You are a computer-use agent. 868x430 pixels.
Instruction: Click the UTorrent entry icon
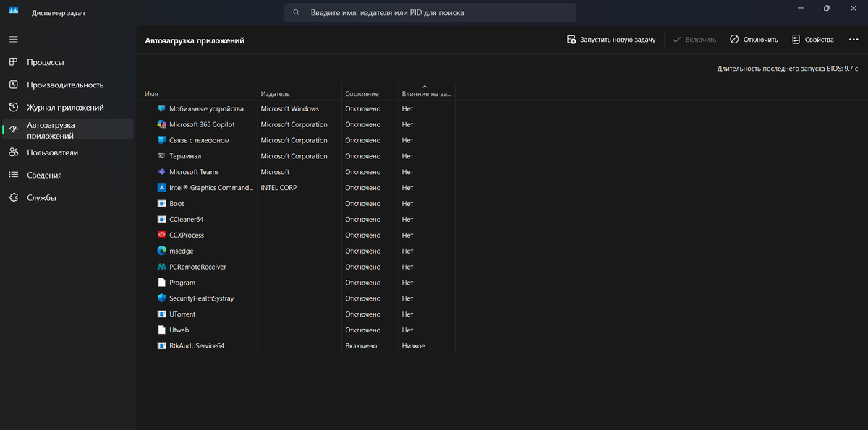point(162,314)
